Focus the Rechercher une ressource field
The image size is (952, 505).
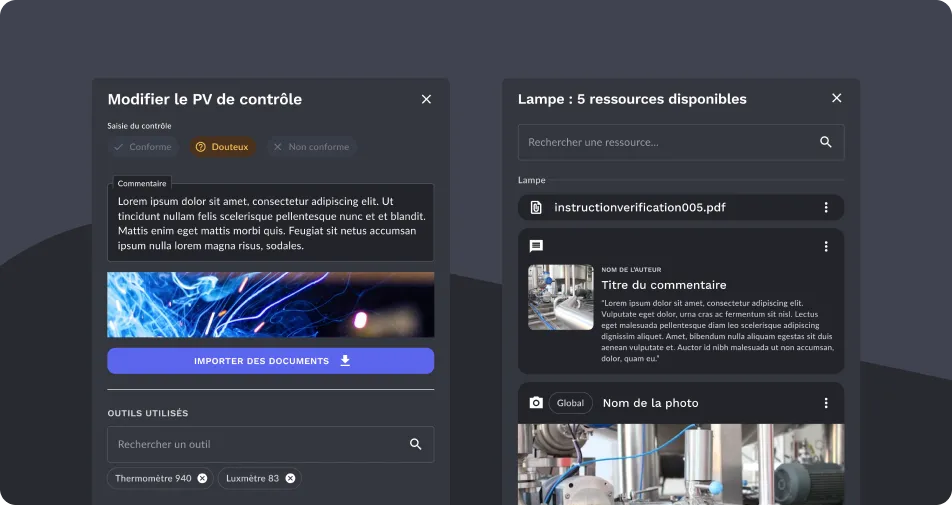pyautogui.click(x=681, y=142)
